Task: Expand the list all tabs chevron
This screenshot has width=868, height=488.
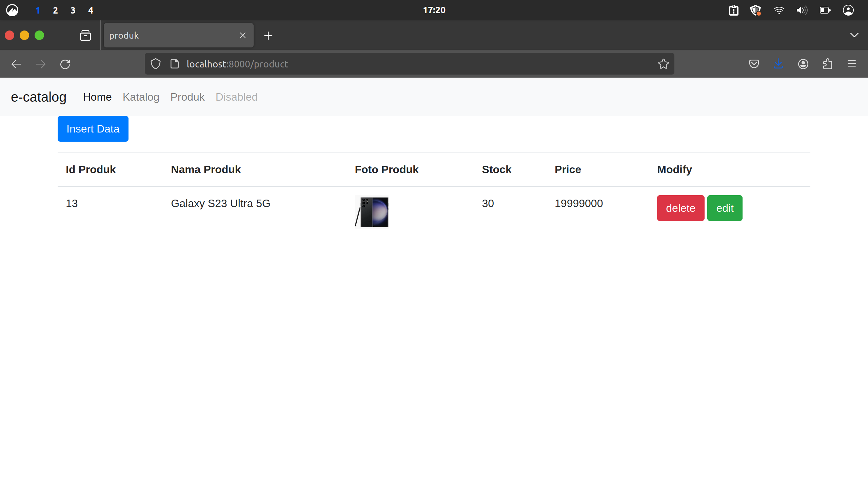Action: click(854, 35)
